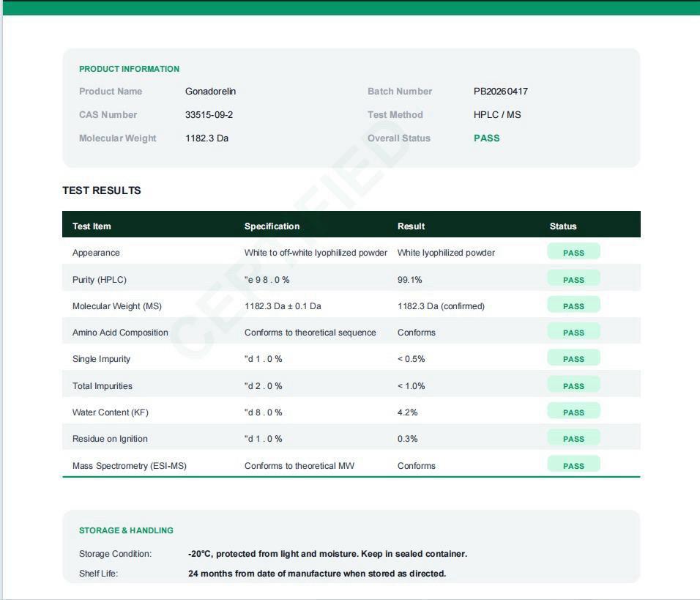Screen dimensions: 700x600
Task: Select 'Conforms to theoretical MW' specification
Action: (x=299, y=465)
